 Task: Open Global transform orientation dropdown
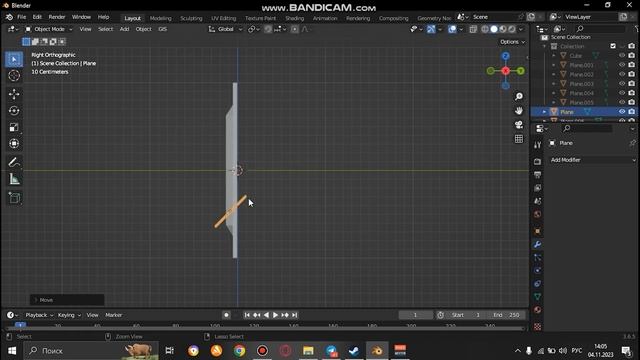pyautogui.click(x=226, y=29)
